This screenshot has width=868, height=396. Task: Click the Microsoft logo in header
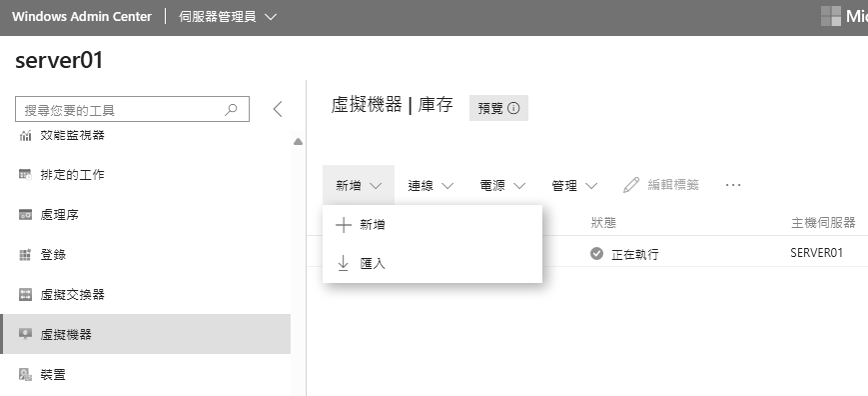click(x=831, y=16)
